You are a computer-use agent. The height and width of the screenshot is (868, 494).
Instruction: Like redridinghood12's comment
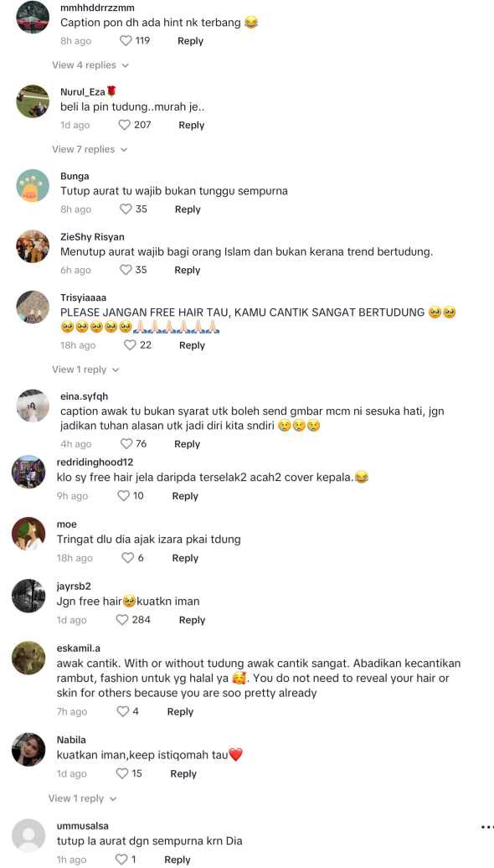click(x=124, y=496)
